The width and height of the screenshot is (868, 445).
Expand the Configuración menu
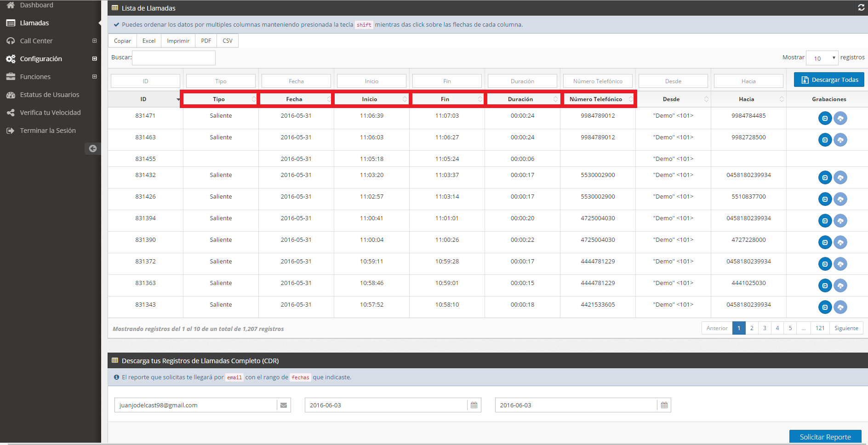(95, 59)
